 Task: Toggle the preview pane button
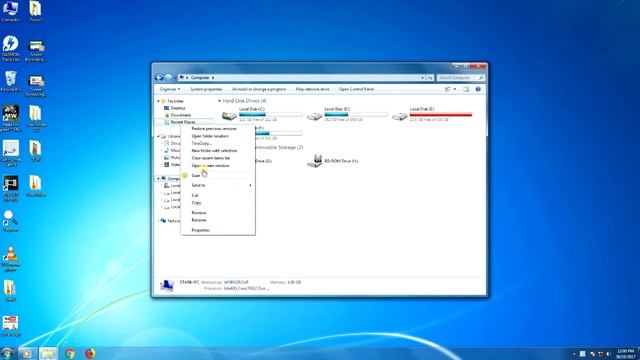tap(466, 89)
